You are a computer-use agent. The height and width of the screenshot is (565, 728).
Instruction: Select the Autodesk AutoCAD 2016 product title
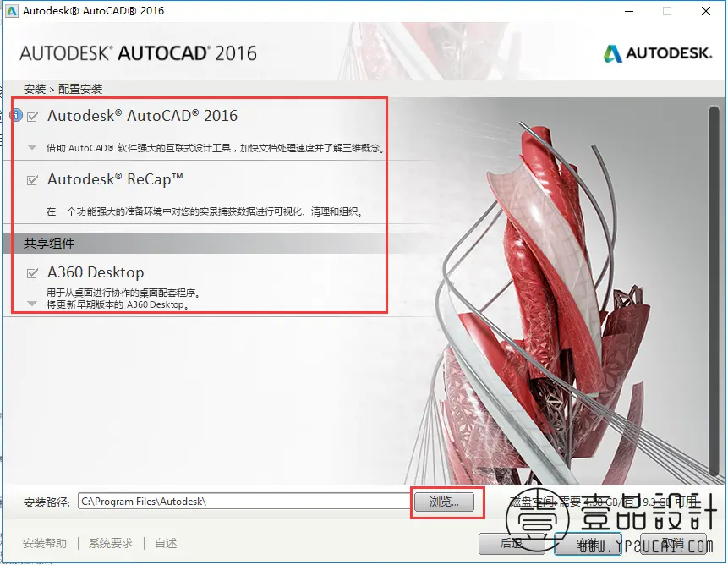143,116
